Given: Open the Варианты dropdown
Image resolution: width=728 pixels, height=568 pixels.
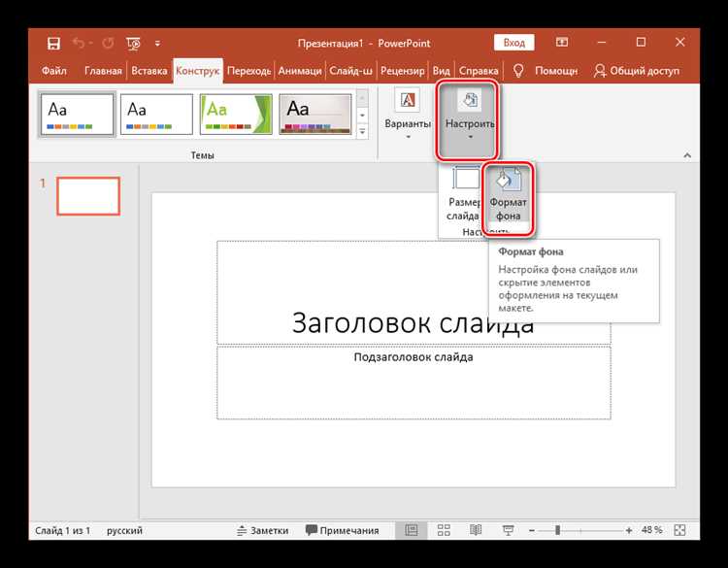Looking at the screenshot, I should [x=408, y=115].
